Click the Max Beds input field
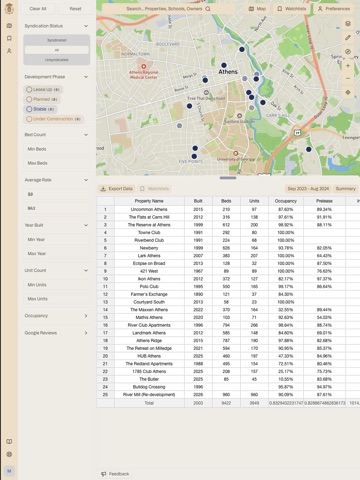360x480 pixels. (57, 163)
